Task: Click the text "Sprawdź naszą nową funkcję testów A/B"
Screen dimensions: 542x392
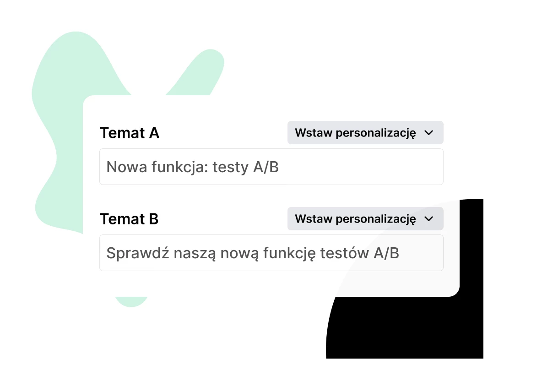Action: [x=253, y=253]
